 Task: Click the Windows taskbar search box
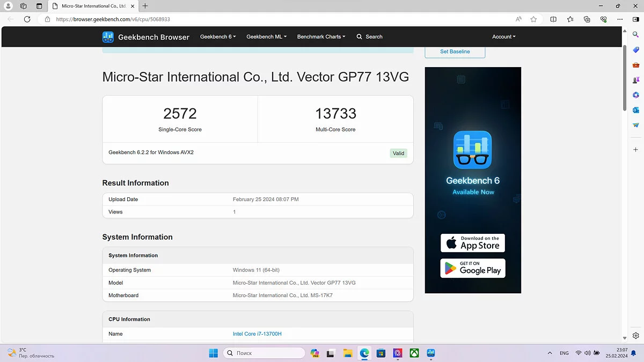coord(264,353)
